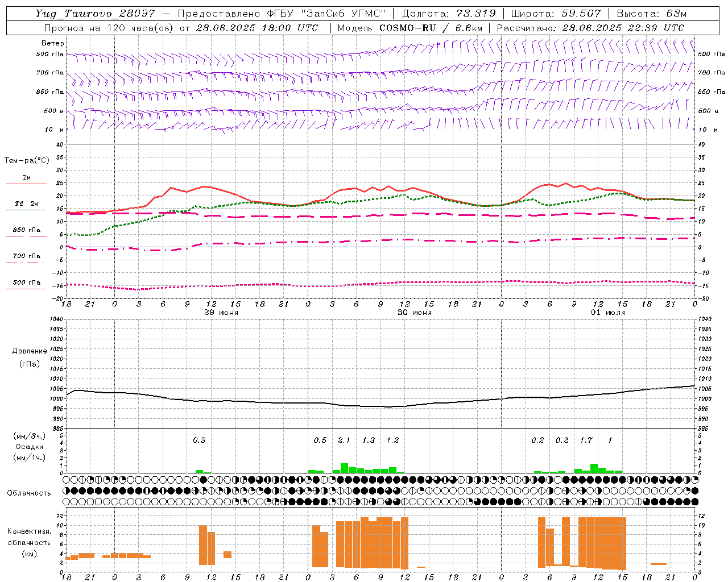
Task: Click the (км) unit under convective cloudiness
Action: [x=29, y=554]
